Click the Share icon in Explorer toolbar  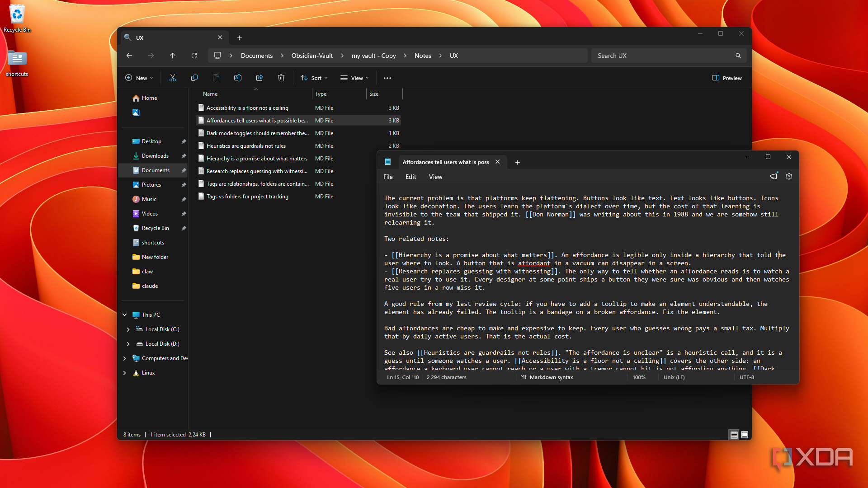pos(259,78)
